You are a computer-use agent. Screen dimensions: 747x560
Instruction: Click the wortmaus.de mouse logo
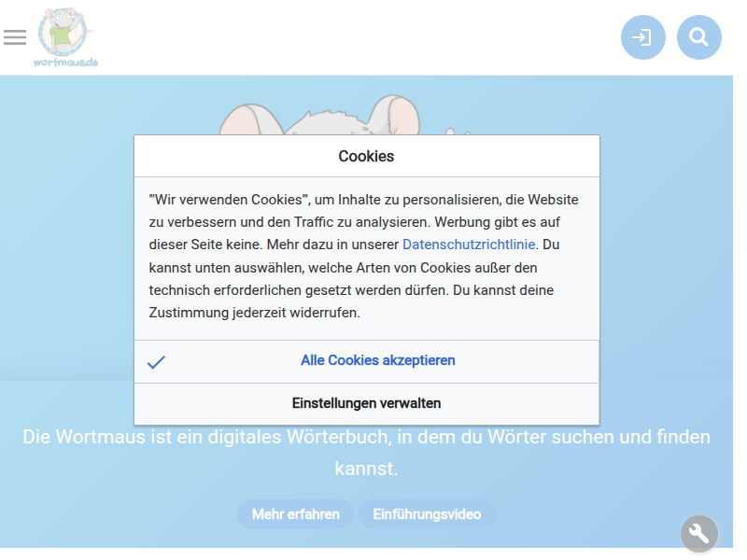(x=65, y=37)
